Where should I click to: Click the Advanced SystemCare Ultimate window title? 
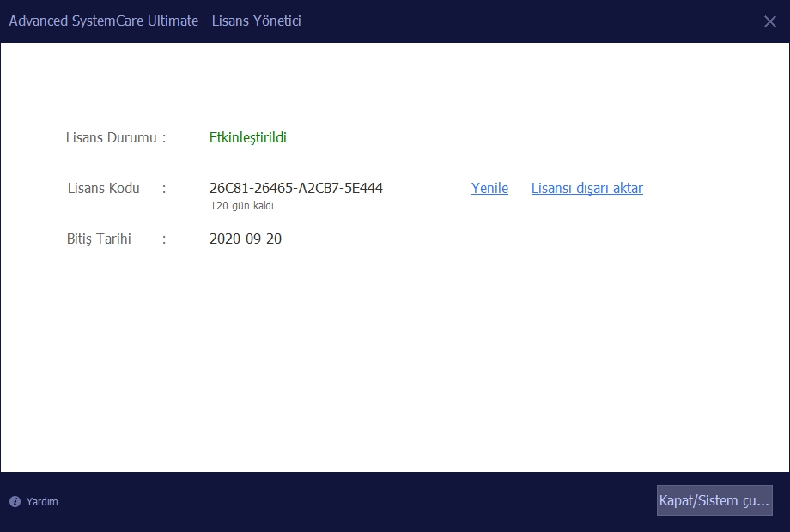155,21
